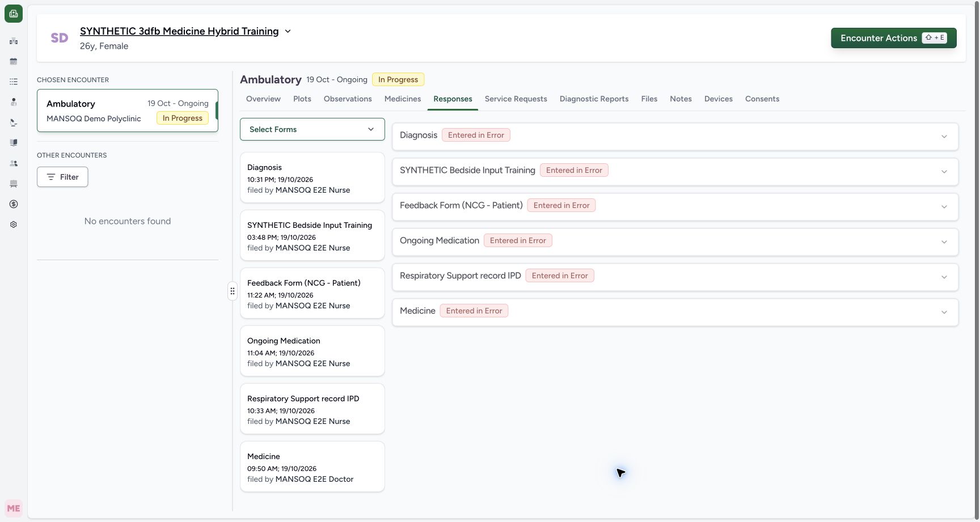The width and height of the screenshot is (980, 522).
Task: Open the users group icon in sidebar
Action: point(14,163)
